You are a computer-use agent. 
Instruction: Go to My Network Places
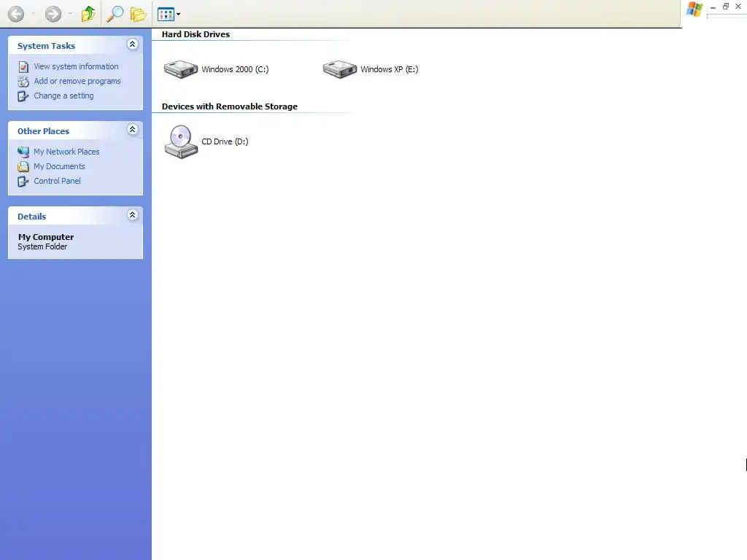click(66, 152)
